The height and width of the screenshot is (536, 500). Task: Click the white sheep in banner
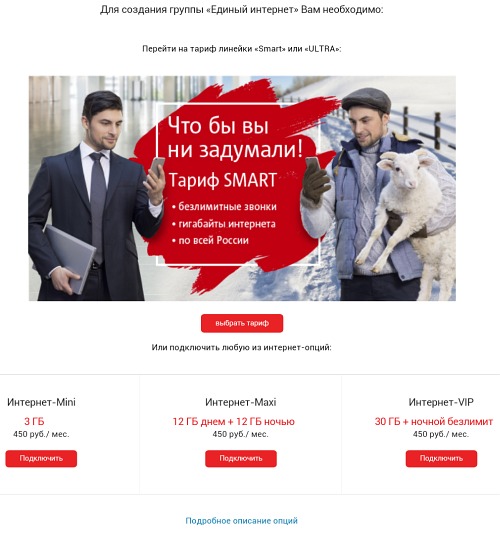(x=407, y=212)
